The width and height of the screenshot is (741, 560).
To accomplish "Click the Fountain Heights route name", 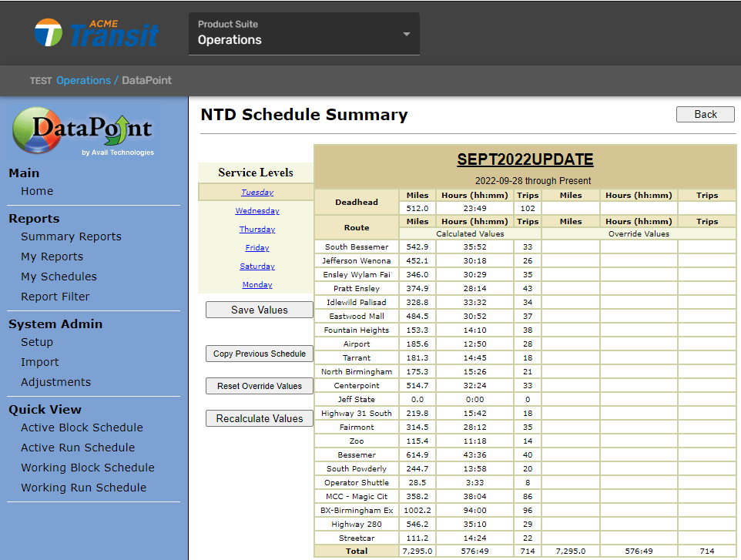I will click(357, 330).
